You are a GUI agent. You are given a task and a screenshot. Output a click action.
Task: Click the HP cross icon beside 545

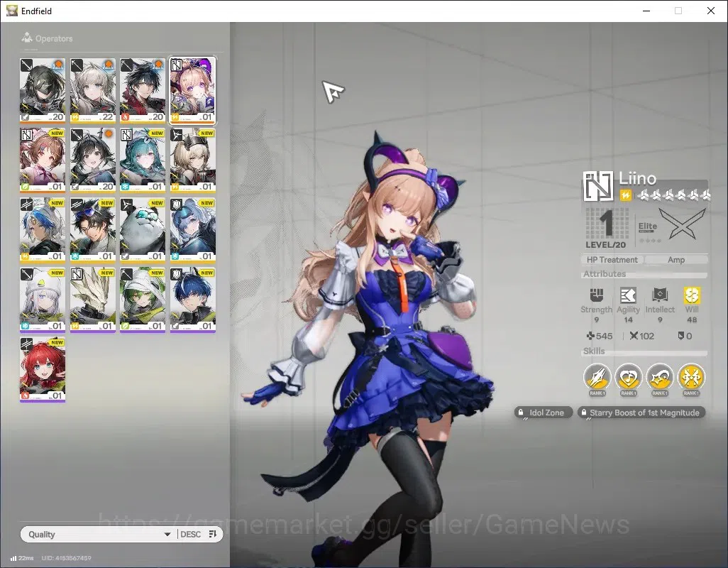(x=590, y=336)
